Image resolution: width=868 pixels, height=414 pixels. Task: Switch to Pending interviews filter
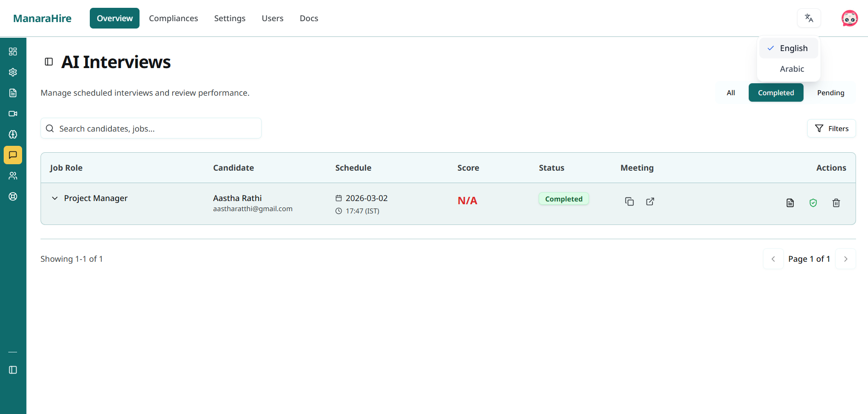[x=830, y=93]
